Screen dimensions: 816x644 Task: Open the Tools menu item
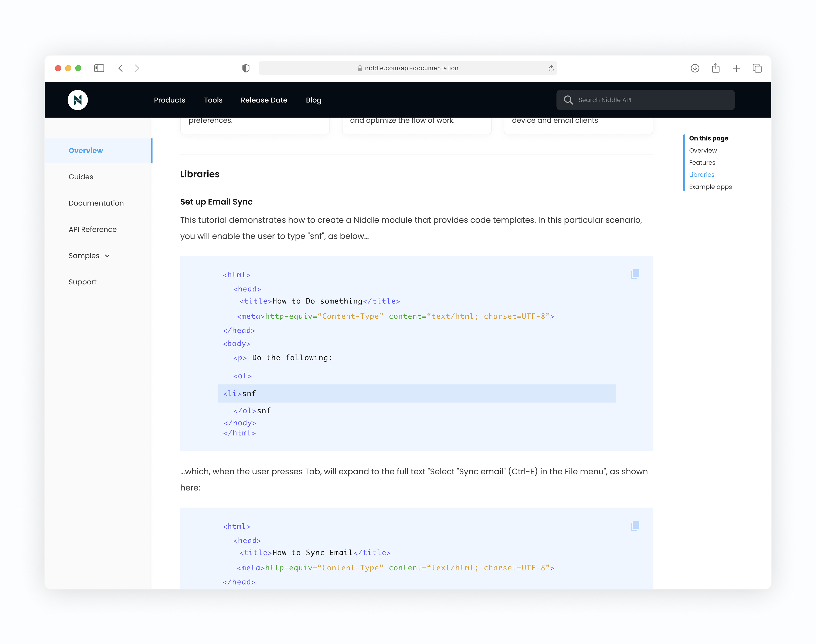tap(213, 100)
